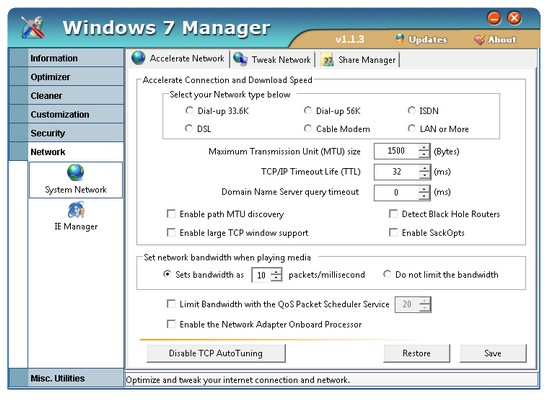Increase the TCP/IP TTL value
550x404 pixels.
point(424,168)
